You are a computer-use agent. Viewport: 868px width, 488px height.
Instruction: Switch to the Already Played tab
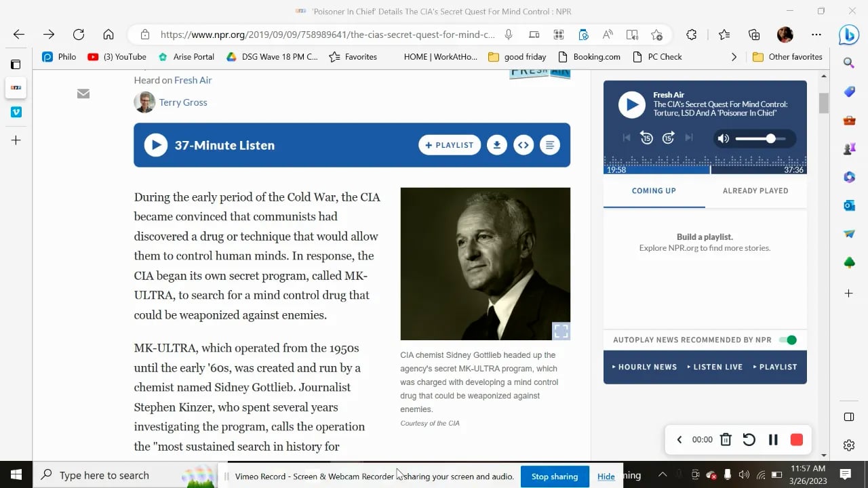coord(755,191)
